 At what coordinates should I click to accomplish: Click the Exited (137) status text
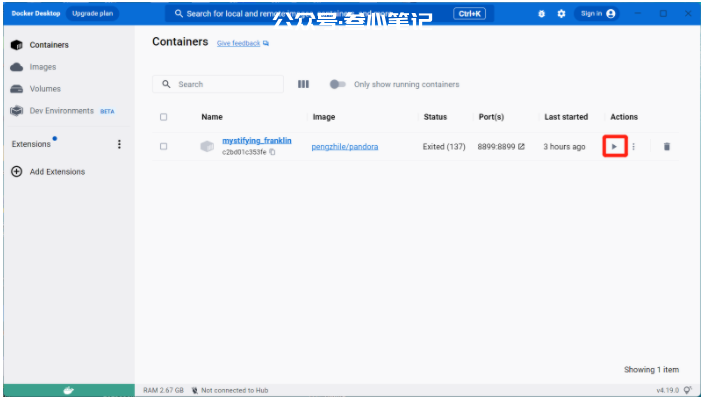click(x=444, y=146)
